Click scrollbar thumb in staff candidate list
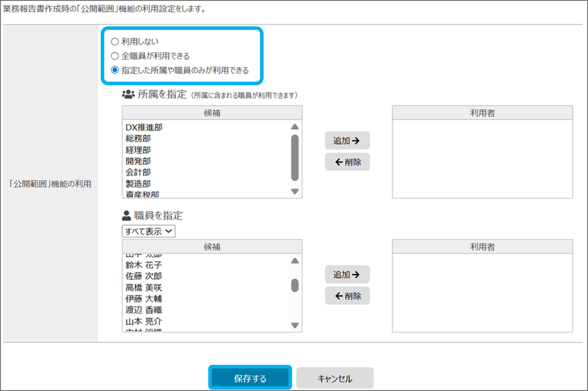Screen dimensions: 588x391 click(295, 285)
